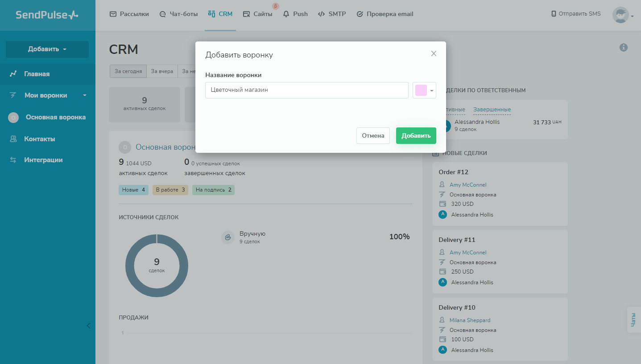Switch to the Чат-боты tab
The image size is (641, 364).
pos(178,14)
